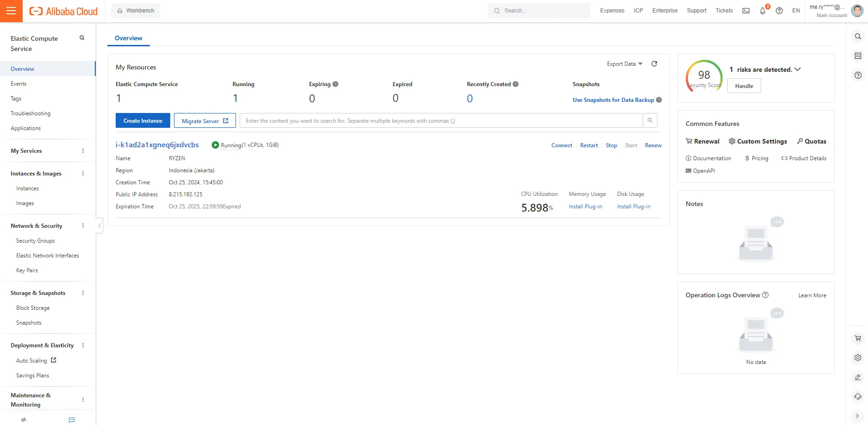Click the search button next to the keyword field
Viewport: 868px width, 426px height.
click(x=650, y=120)
